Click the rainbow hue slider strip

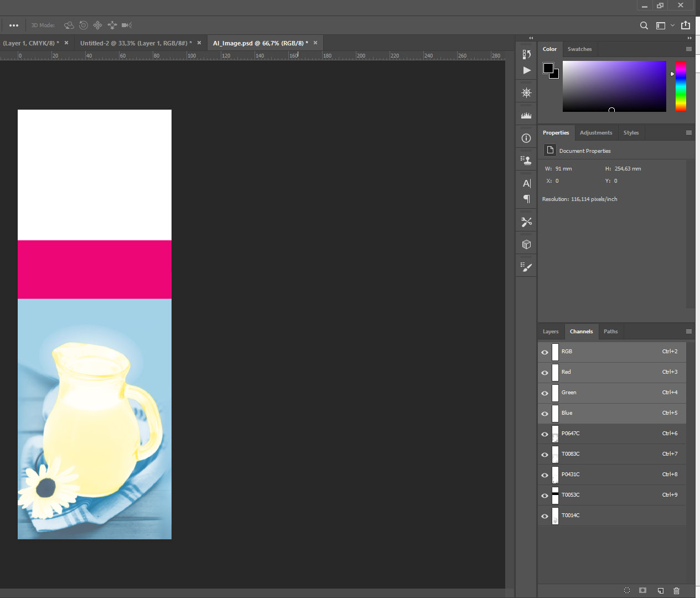pyautogui.click(x=681, y=86)
